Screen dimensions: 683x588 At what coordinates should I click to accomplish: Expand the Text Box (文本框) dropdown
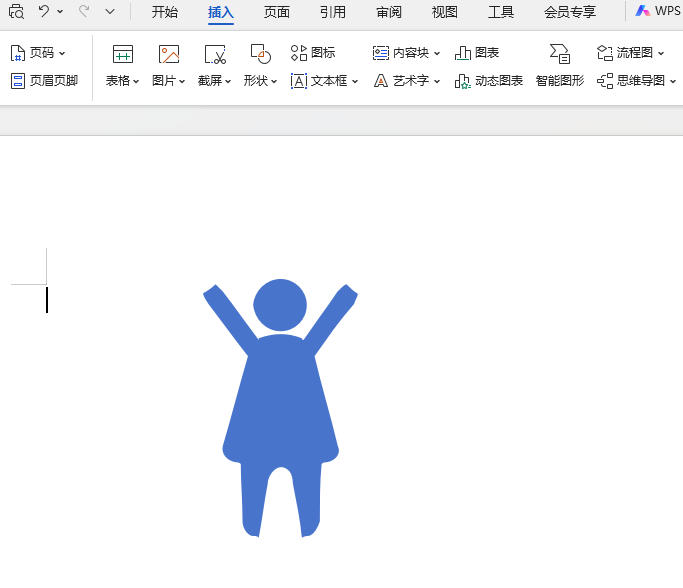(355, 81)
